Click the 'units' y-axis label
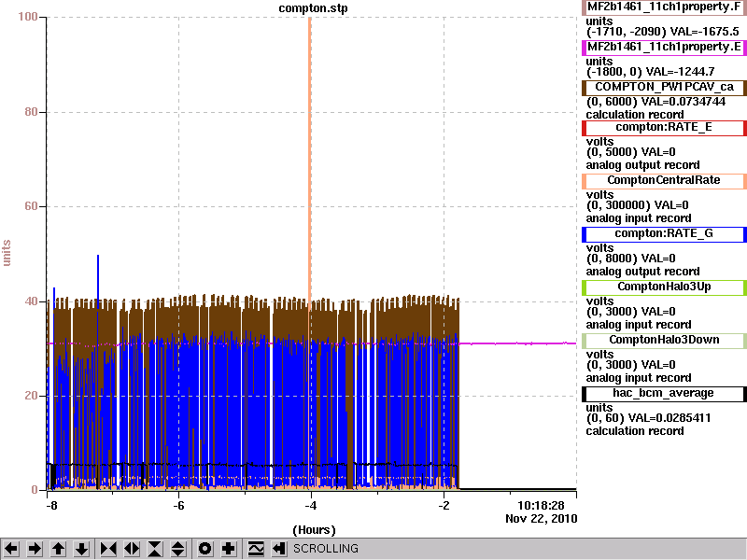747x560 pixels. click(7, 253)
